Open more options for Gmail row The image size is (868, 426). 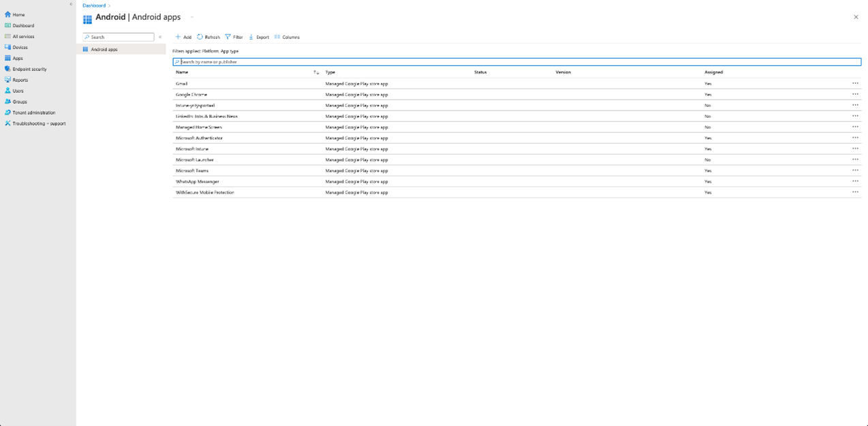coord(855,83)
